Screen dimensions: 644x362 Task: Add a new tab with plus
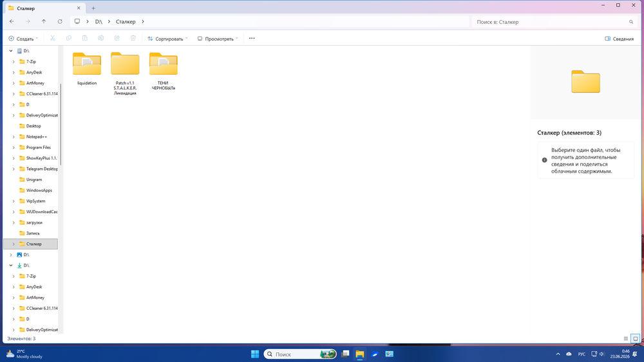click(93, 8)
